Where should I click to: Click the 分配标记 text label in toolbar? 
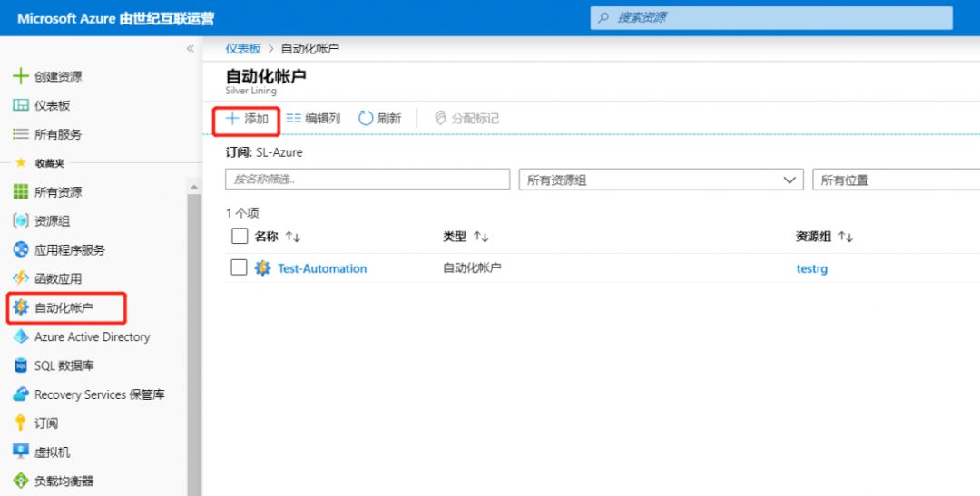coord(475,118)
